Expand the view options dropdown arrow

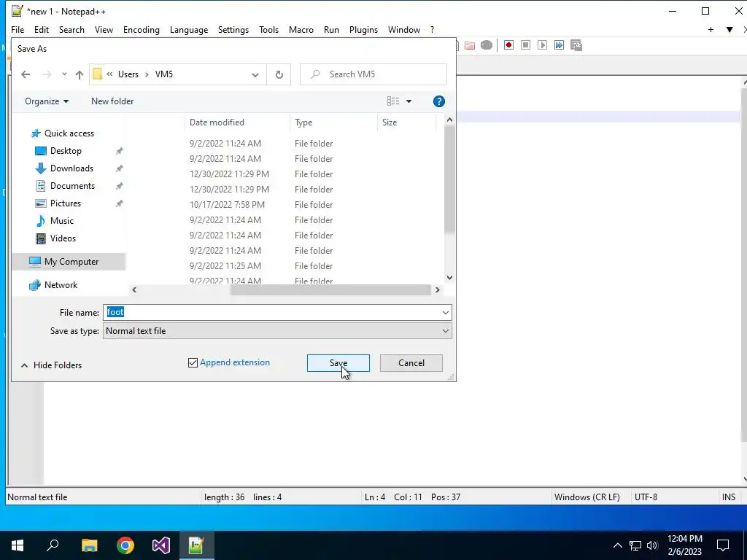409,101
